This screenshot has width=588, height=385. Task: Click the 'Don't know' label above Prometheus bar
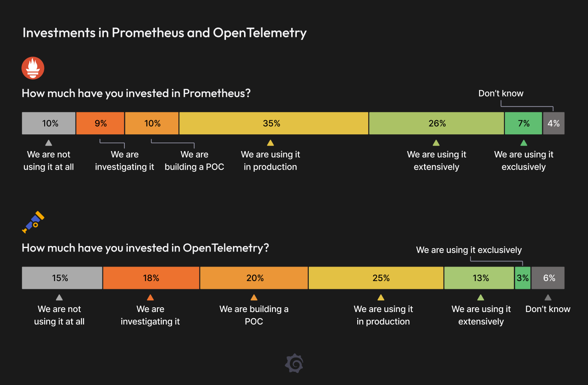pyautogui.click(x=501, y=94)
